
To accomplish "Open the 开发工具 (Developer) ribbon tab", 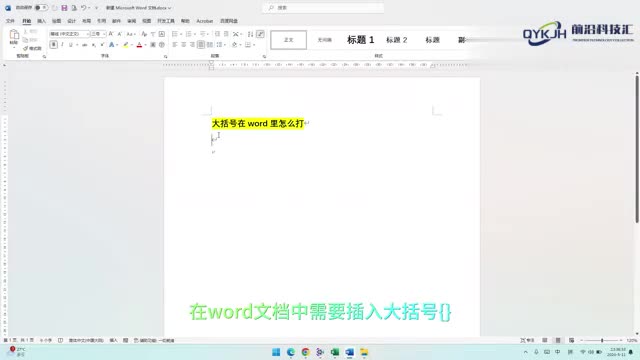I will point(166,21).
